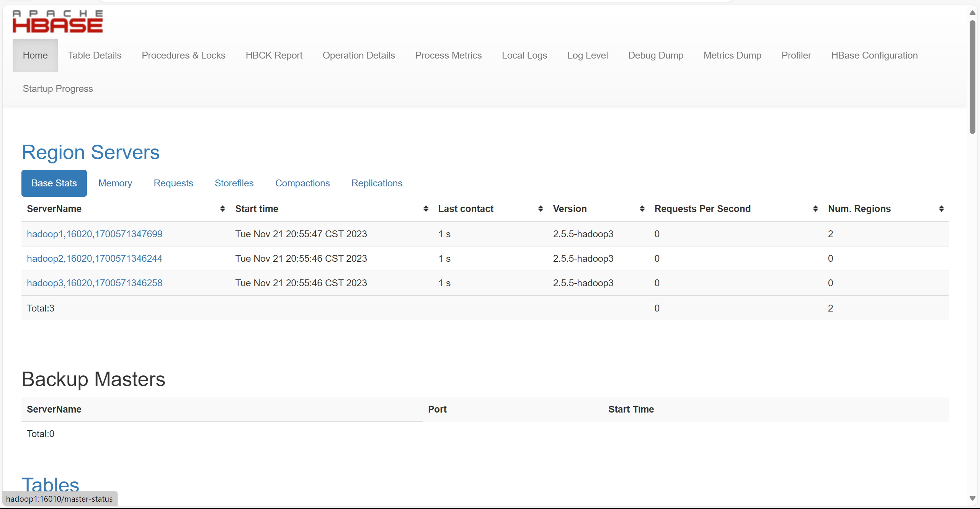Screen dimensions: 980x509
Task: Sort by Version column arrows
Action: 642,209
